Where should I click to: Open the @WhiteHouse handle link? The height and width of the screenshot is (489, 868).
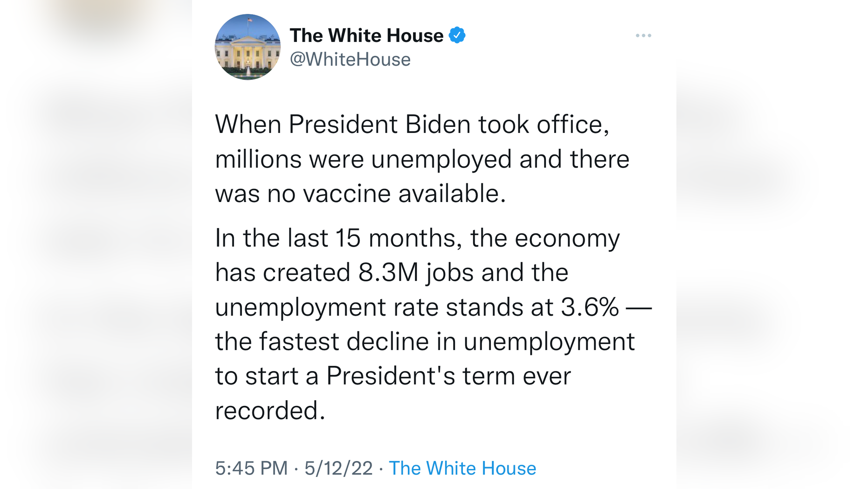coord(350,60)
